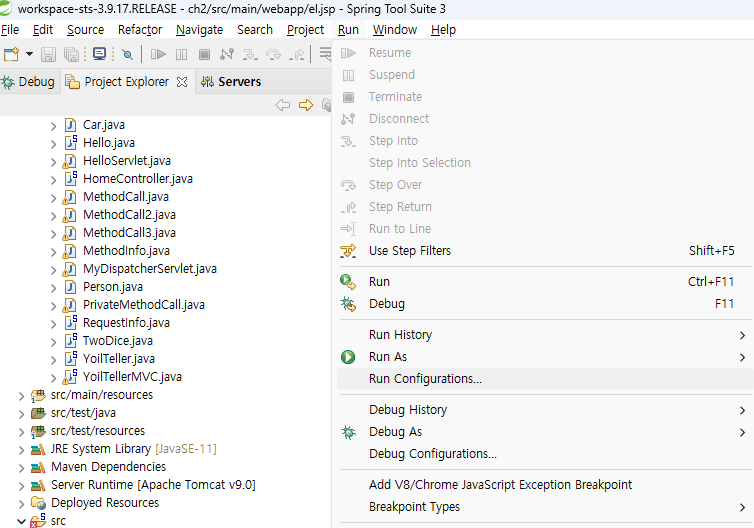
Task: Click the Suspend toolbar icon
Action: 181,54
